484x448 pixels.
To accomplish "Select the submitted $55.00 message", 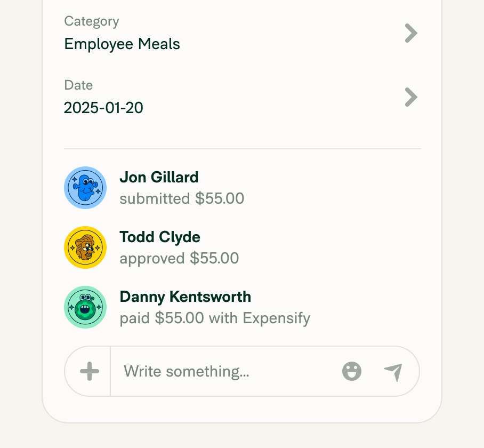I will (182, 198).
